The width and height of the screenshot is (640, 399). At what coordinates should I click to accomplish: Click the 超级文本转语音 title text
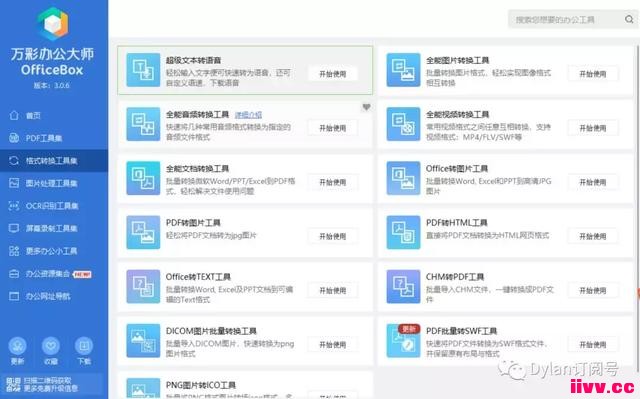pyautogui.click(x=193, y=60)
